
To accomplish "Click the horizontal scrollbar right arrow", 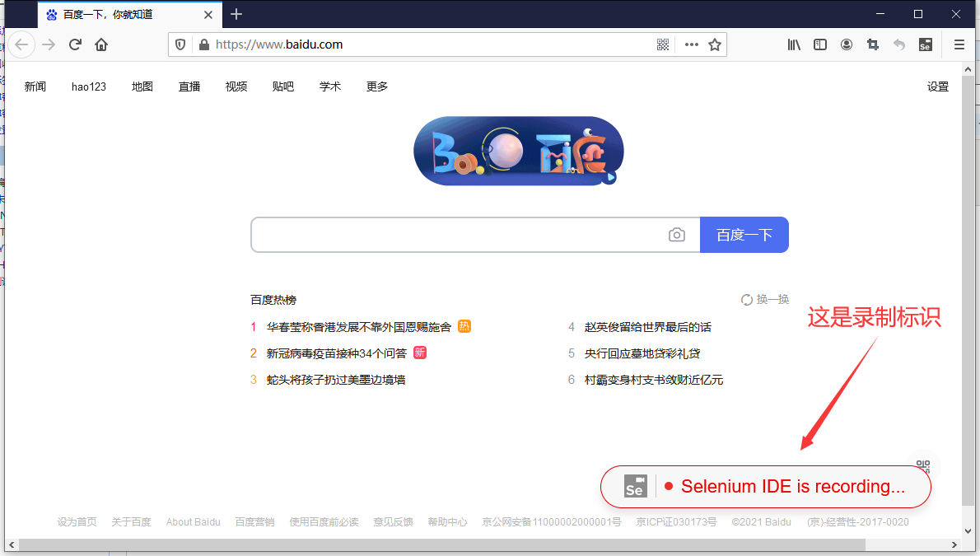I will (x=954, y=544).
